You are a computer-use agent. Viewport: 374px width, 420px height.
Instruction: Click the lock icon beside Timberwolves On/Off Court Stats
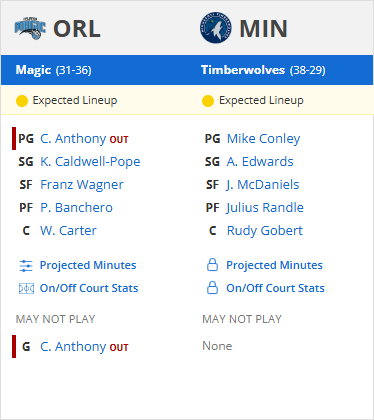(212, 288)
